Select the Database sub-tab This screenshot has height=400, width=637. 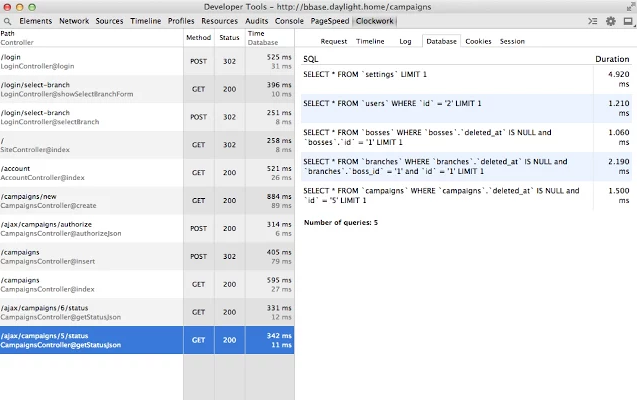pyautogui.click(x=441, y=41)
